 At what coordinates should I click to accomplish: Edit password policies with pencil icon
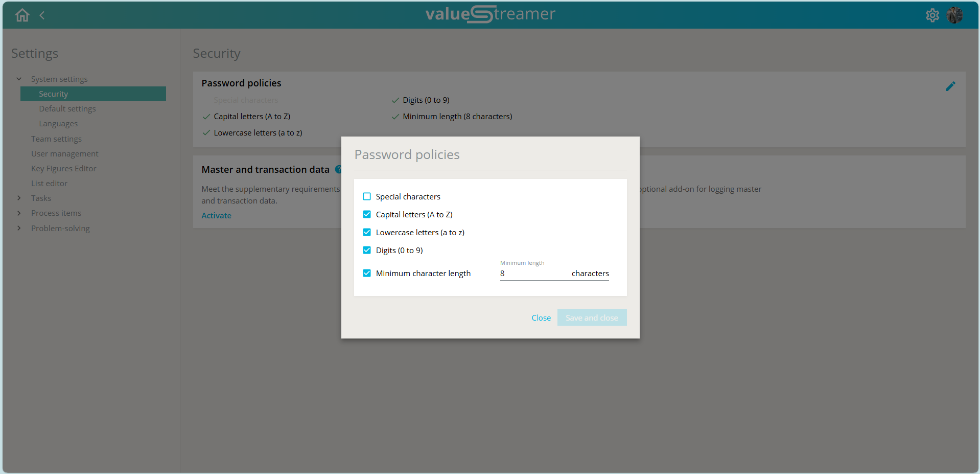[950, 86]
